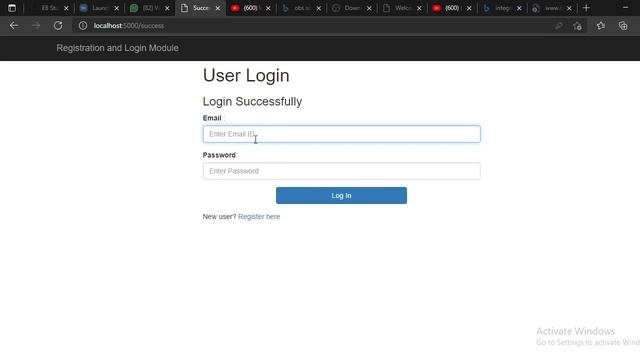Open a new browser tab with the plus icon
Screen dimensions: 640x360
point(586,8)
